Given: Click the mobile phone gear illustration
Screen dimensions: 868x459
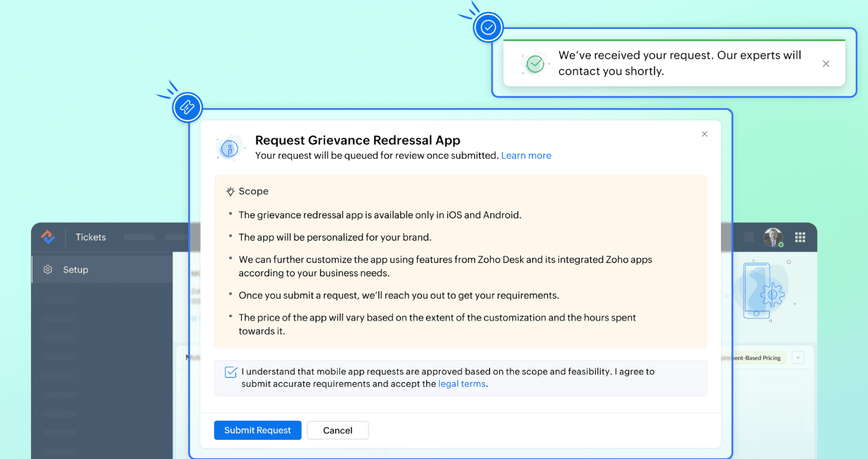Looking at the screenshot, I should pos(763,290).
